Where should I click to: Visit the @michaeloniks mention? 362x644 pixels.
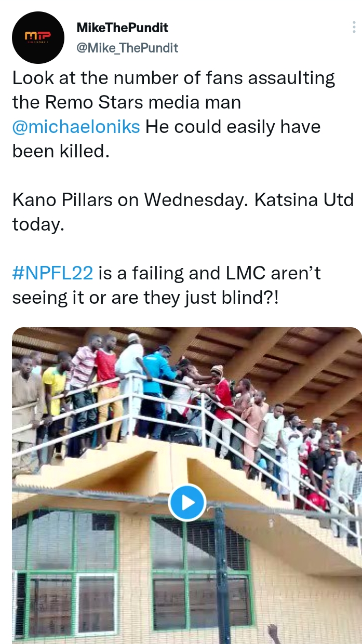[76, 127]
